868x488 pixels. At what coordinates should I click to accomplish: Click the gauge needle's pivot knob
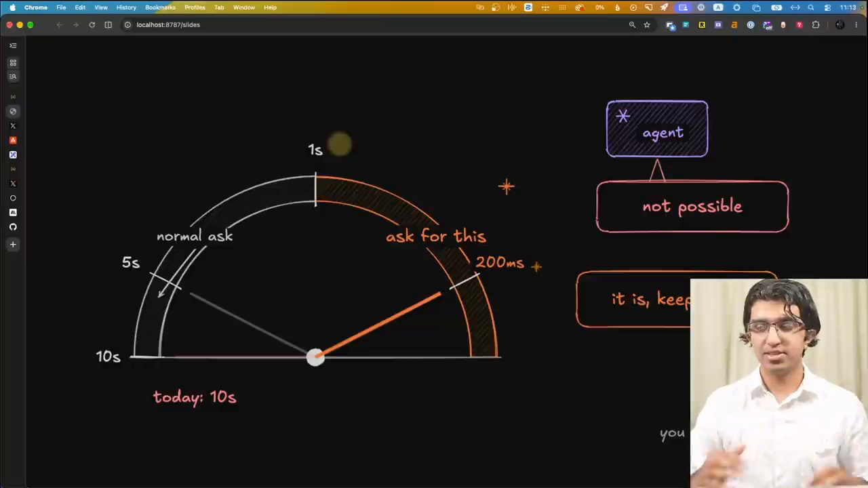point(315,357)
